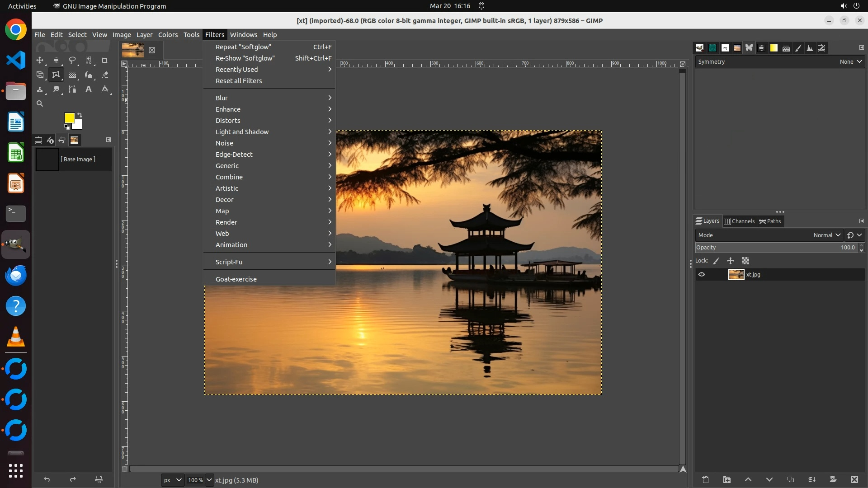The image size is (868, 488).
Task: Click Repeat "Softglow" menu entry
Action: [x=243, y=47]
